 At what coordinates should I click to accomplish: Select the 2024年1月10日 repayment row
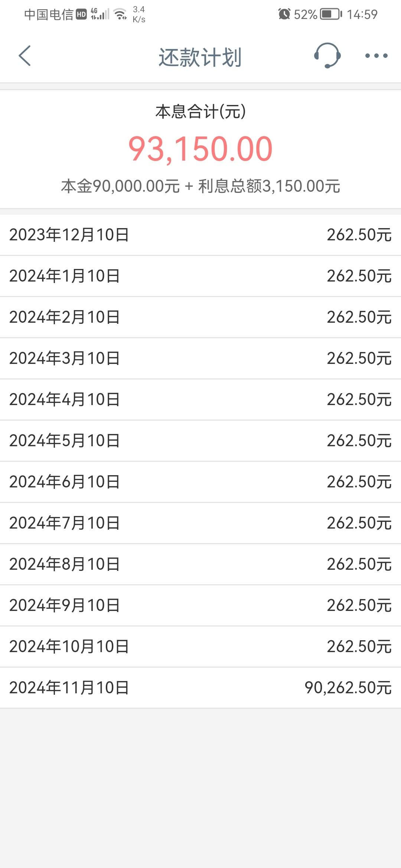pyautogui.click(x=200, y=276)
